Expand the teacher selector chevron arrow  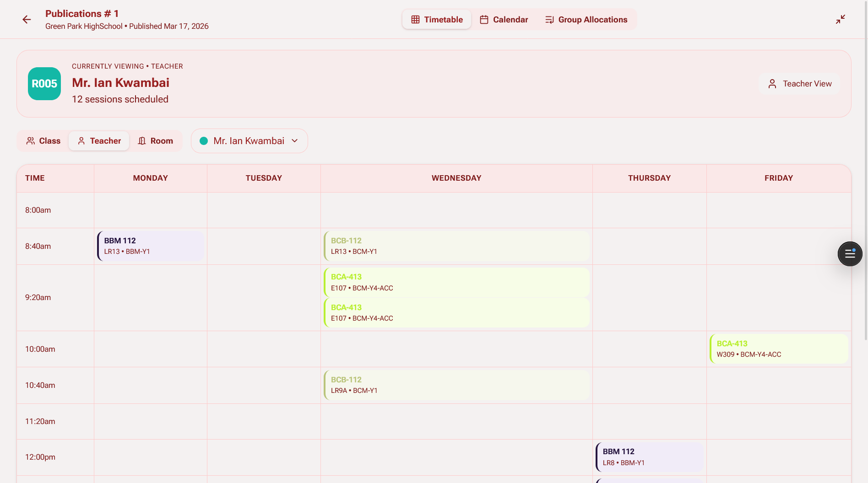295,141
